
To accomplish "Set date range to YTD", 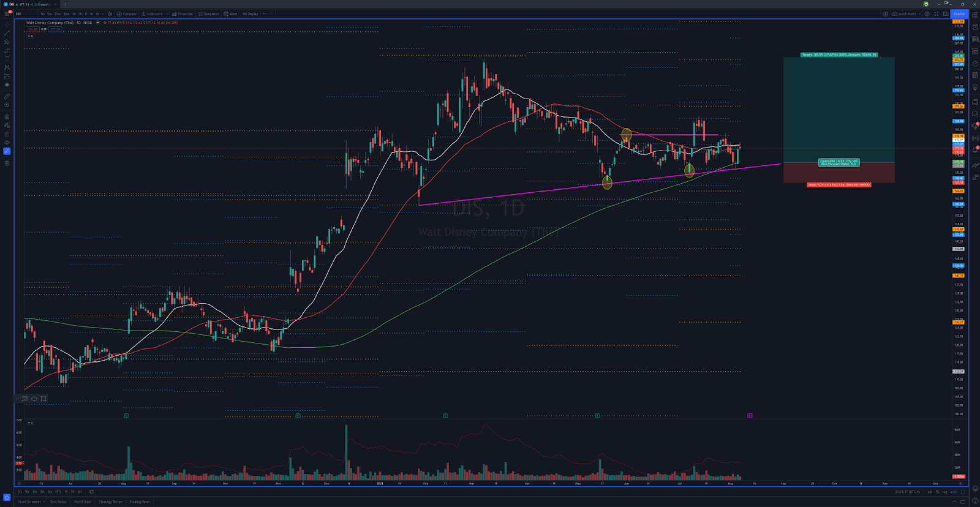I will tap(58, 492).
